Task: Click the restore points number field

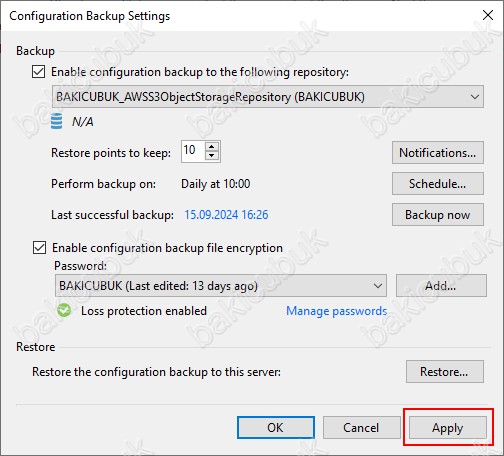Action: (x=193, y=152)
